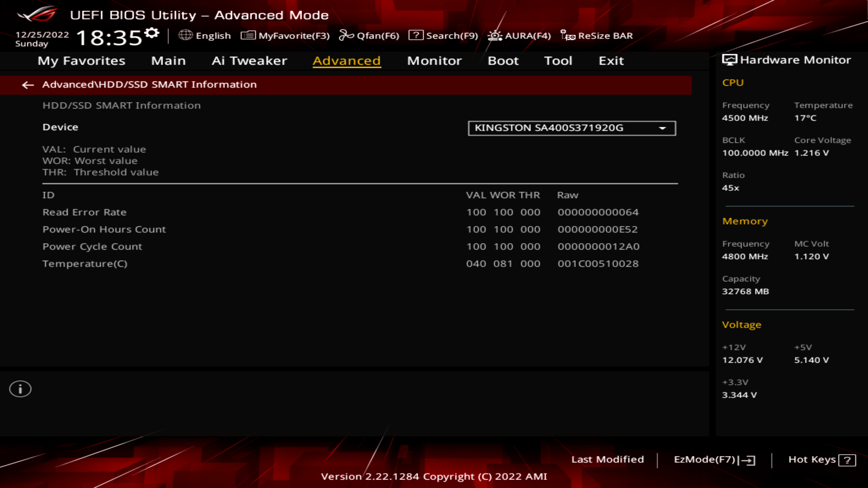The width and height of the screenshot is (868, 488).
Task: Switch to Boot tab
Action: click(x=503, y=61)
